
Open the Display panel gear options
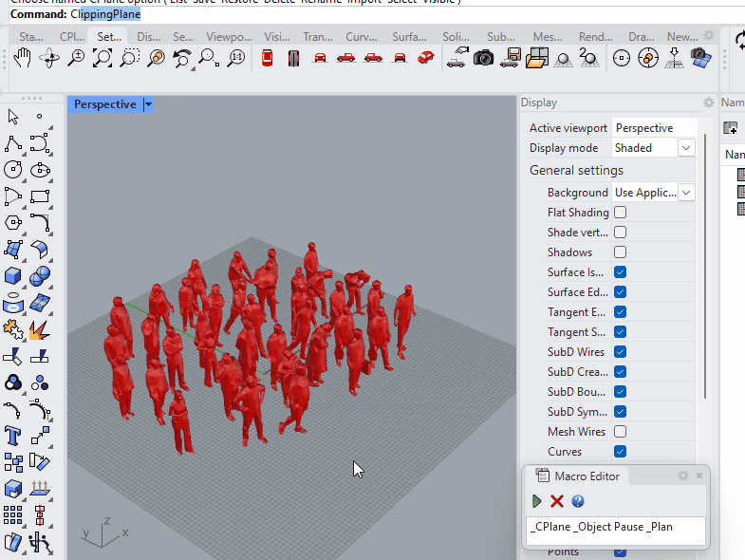pos(708,103)
